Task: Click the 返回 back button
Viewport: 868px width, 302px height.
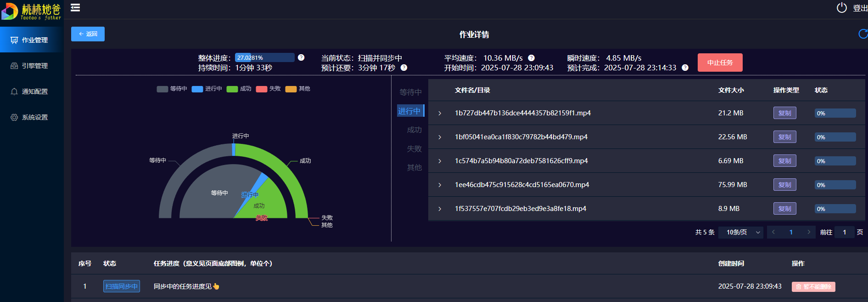Action: coord(88,34)
